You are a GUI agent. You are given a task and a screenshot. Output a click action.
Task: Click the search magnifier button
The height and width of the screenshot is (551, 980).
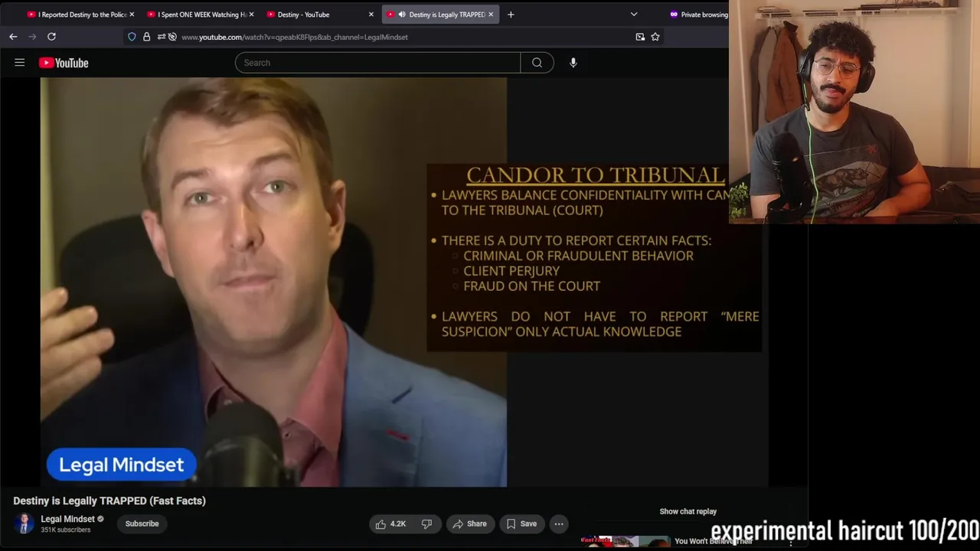[x=537, y=63]
